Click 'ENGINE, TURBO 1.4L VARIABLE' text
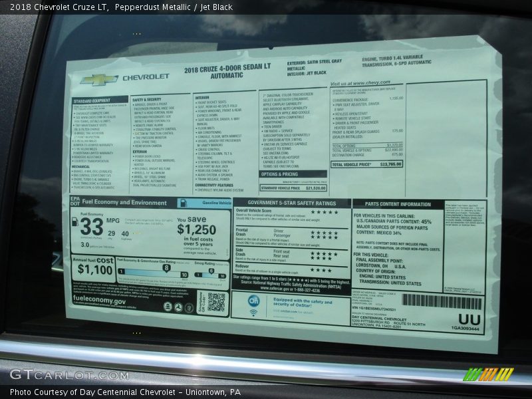 (x=392, y=58)
